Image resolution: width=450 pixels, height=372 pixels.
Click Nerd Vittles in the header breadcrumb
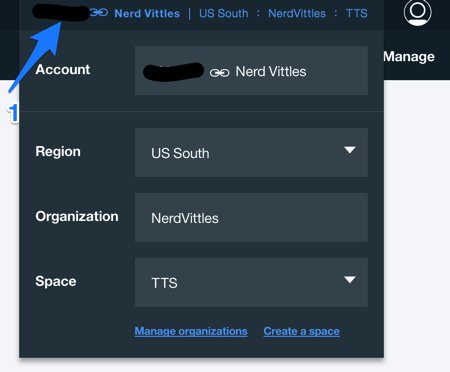click(x=147, y=13)
